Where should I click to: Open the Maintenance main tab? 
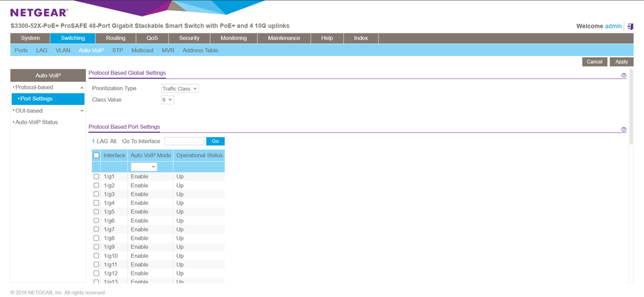click(284, 38)
